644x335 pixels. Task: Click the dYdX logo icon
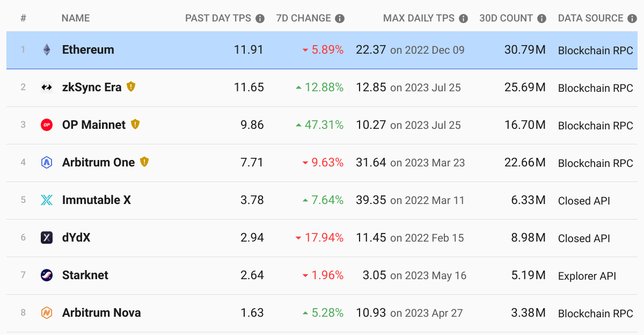47,238
